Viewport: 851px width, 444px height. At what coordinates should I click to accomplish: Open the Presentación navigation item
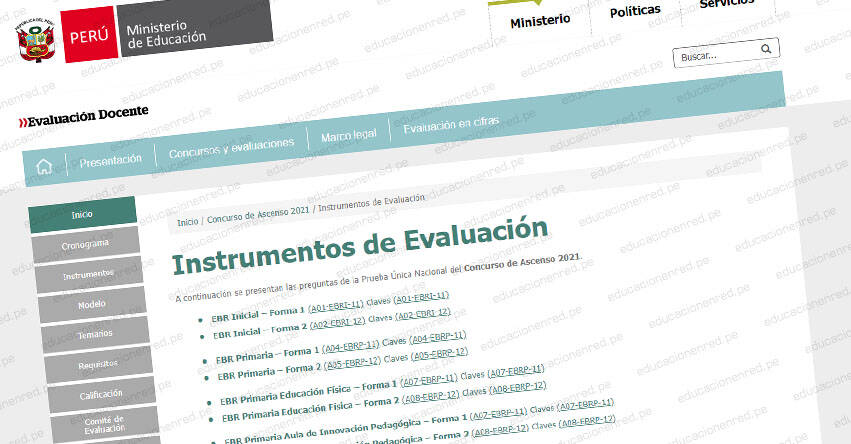coord(111,161)
